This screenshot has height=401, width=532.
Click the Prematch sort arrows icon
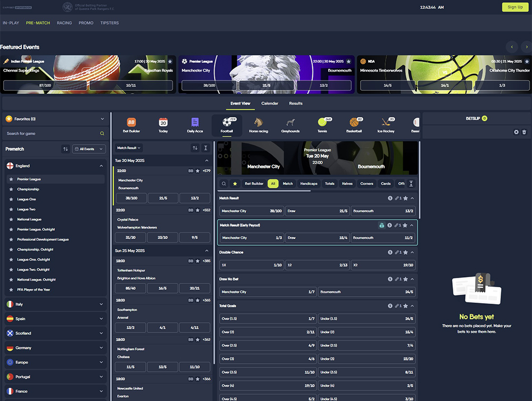tap(65, 149)
